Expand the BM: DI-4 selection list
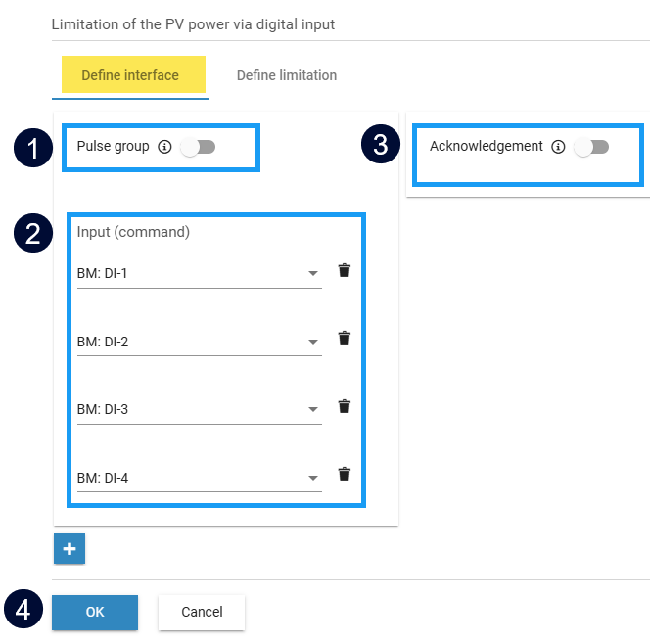 tap(313, 479)
